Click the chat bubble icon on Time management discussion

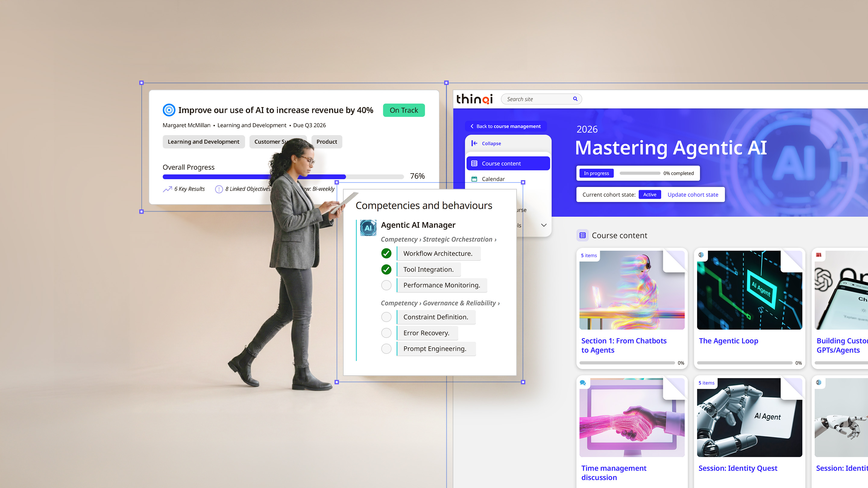point(583,382)
